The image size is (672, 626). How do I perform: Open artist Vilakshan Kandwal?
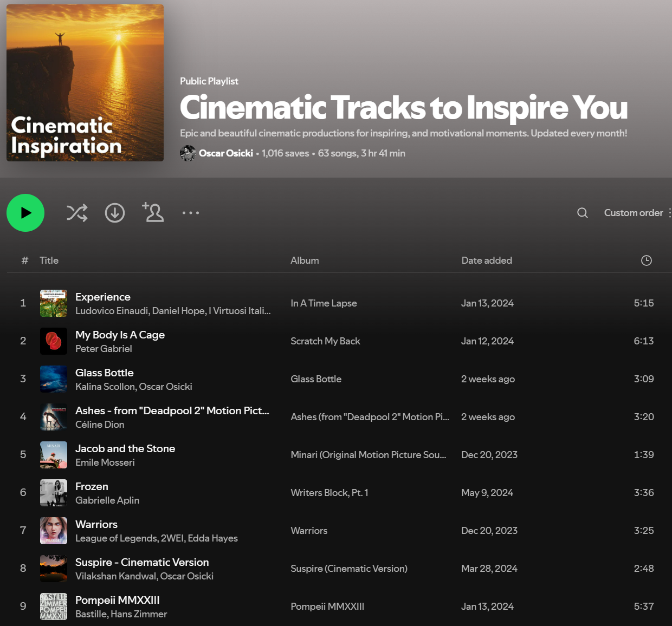114,576
